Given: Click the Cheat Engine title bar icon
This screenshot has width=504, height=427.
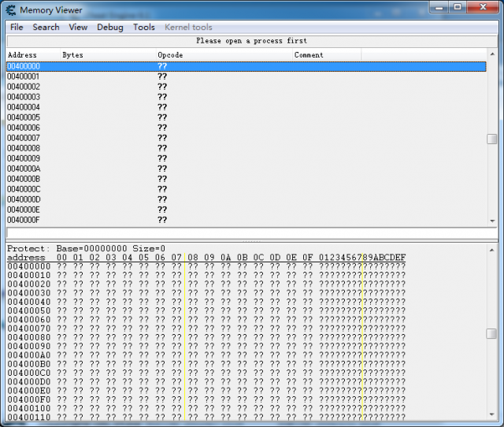Looking at the screenshot, I should pos(11,10).
